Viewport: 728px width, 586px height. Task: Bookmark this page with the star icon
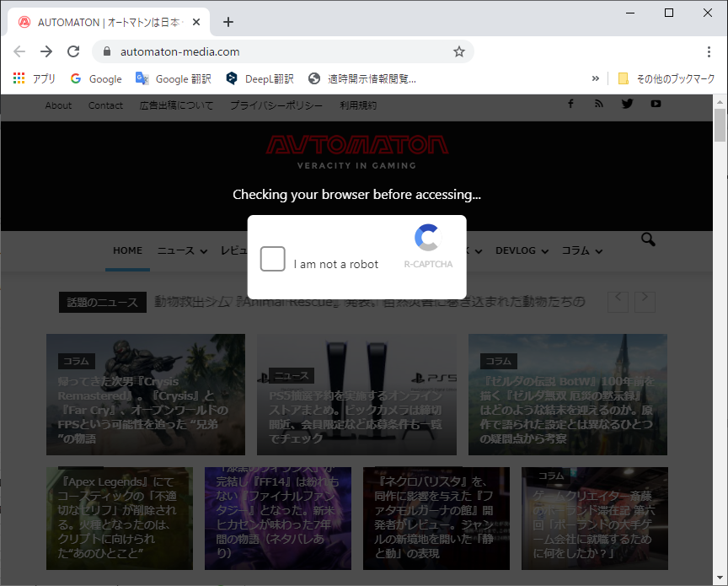point(458,51)
